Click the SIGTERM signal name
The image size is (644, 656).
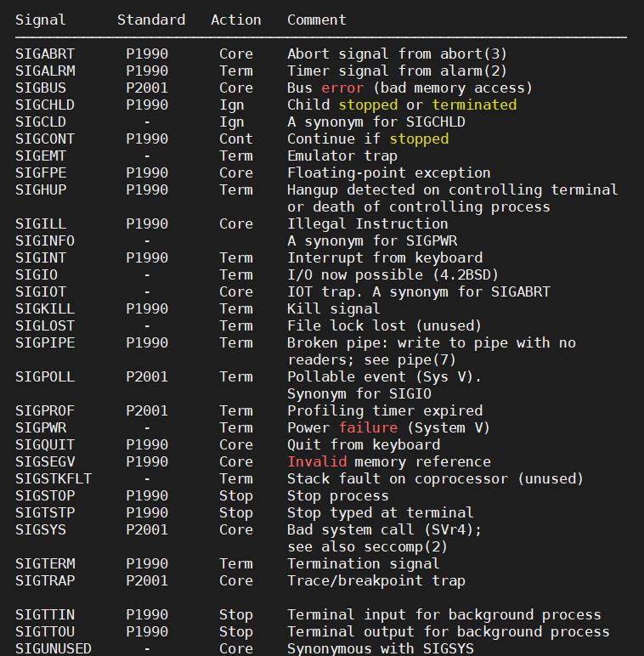45,563
